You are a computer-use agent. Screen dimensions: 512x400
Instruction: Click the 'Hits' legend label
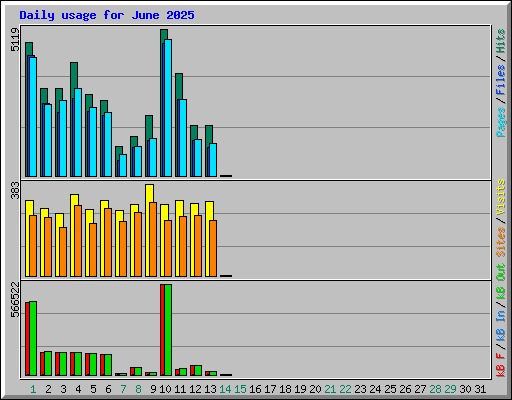pos(501,41)
